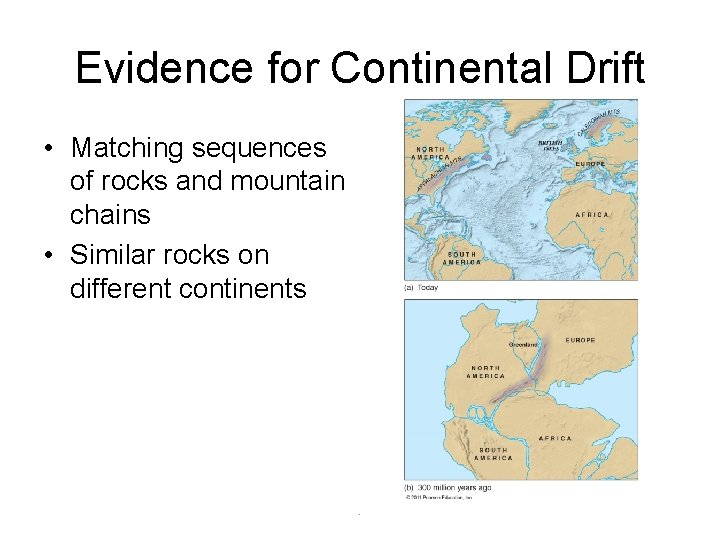Click the 'Greenland' label on the lower map

[523, 344]
